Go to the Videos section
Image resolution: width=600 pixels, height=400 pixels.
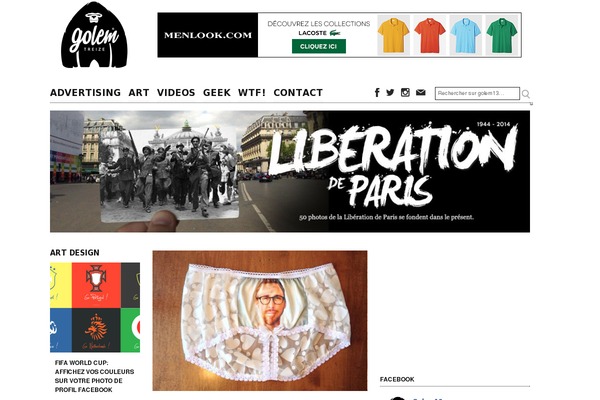click(176, 93)
